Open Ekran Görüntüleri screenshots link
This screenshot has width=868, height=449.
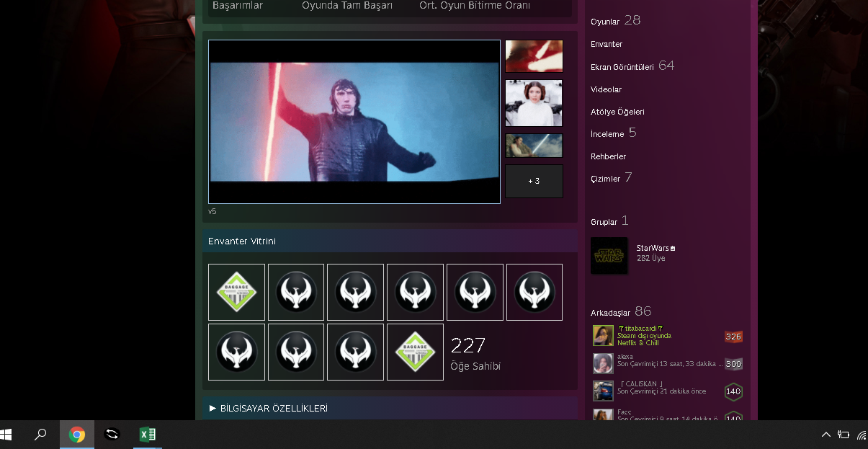(632, 66)
